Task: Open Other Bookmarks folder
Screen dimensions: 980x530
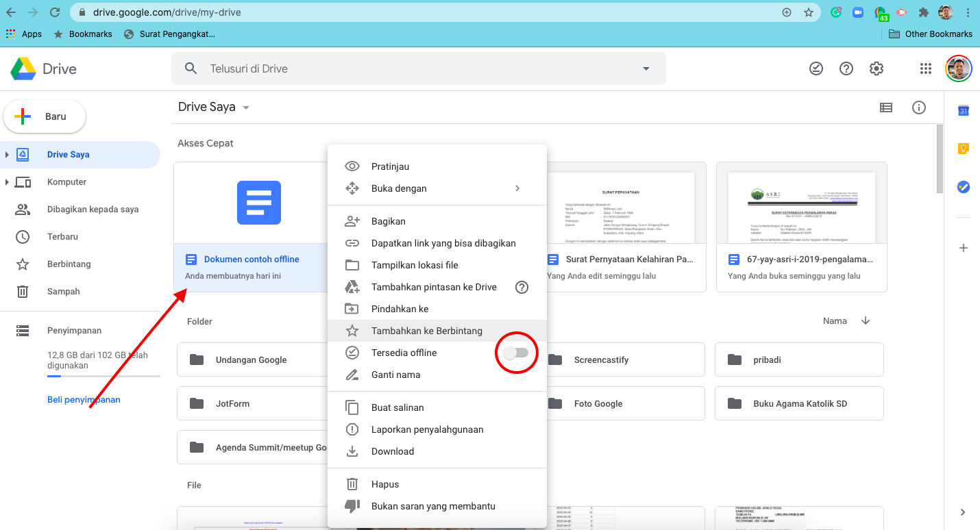Action: 930,34
